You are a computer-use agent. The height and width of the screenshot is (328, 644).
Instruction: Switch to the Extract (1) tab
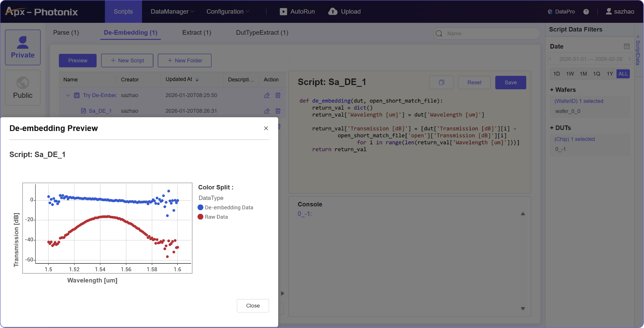point(197,32)
